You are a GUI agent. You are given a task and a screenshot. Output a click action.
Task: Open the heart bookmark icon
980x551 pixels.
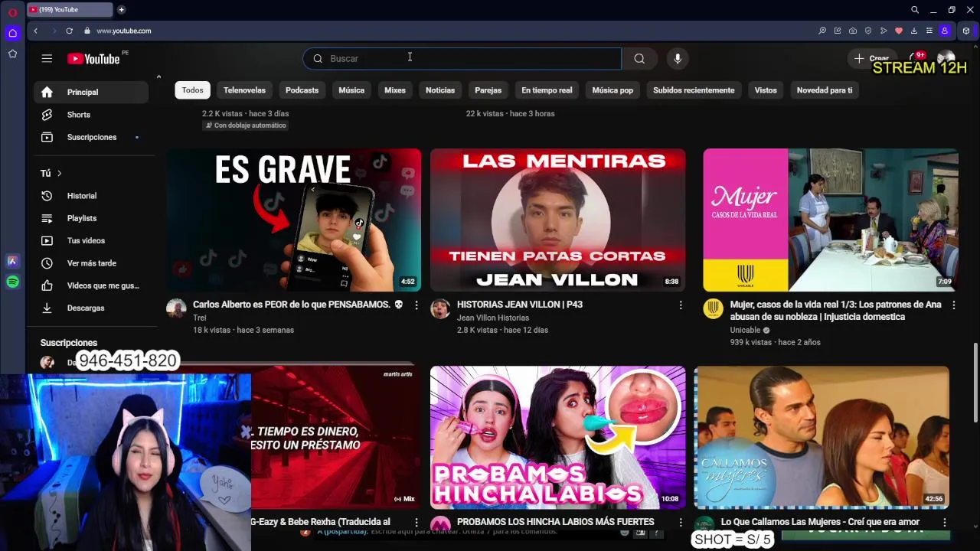click(899, 31)
